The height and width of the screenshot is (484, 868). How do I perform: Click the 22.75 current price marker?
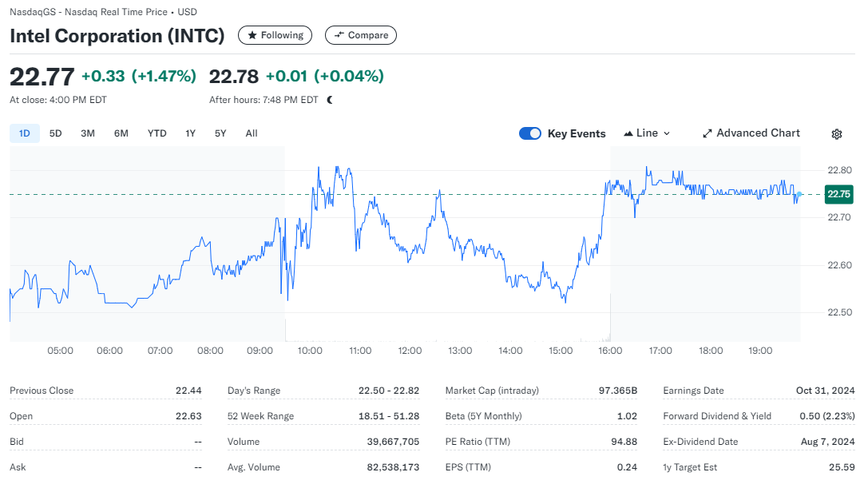[x=838, y=194]
